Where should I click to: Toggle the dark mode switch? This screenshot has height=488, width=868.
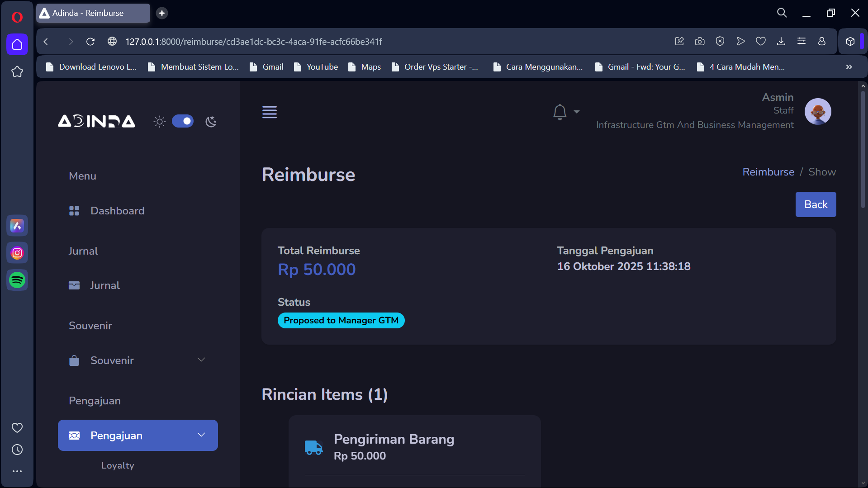click(x=183, y=121)
